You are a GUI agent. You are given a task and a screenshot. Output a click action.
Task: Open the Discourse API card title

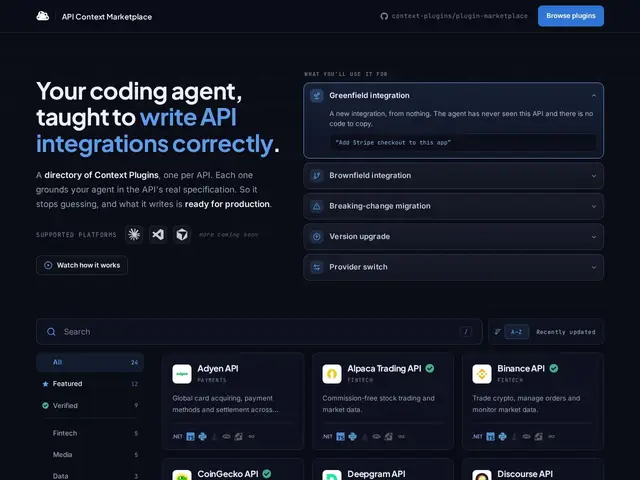[x=525, y=474]
